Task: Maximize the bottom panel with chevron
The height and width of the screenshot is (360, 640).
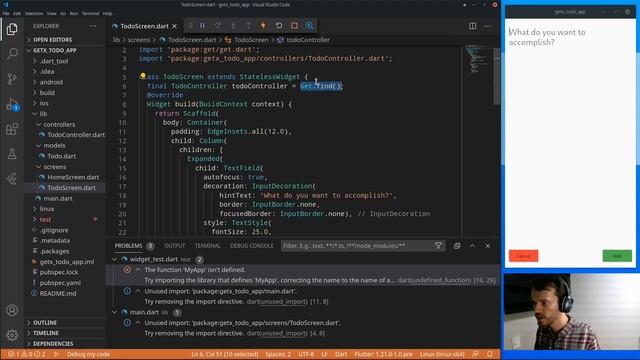Action: pos(472,246)
